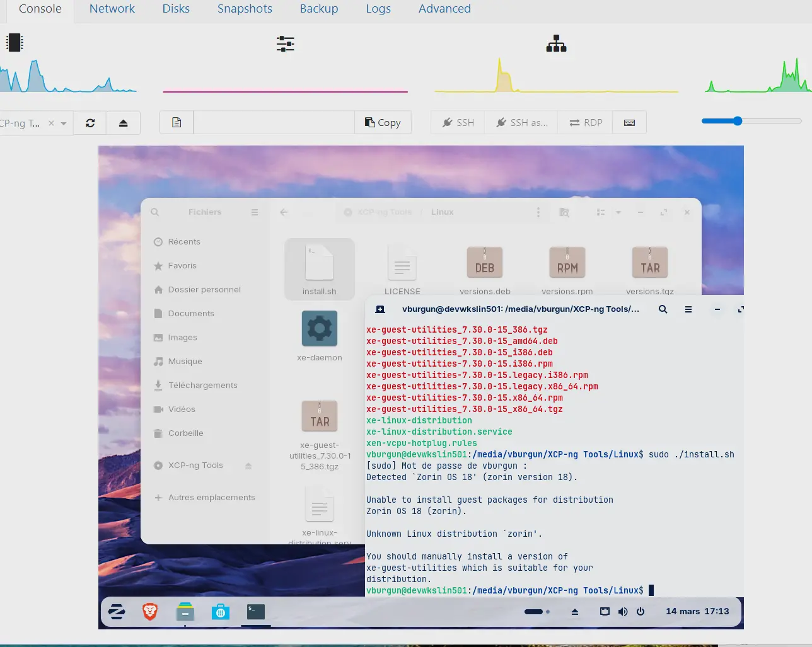Open the Zorin start menu
This screenshot has width=812, height=647.
[117, 612]
